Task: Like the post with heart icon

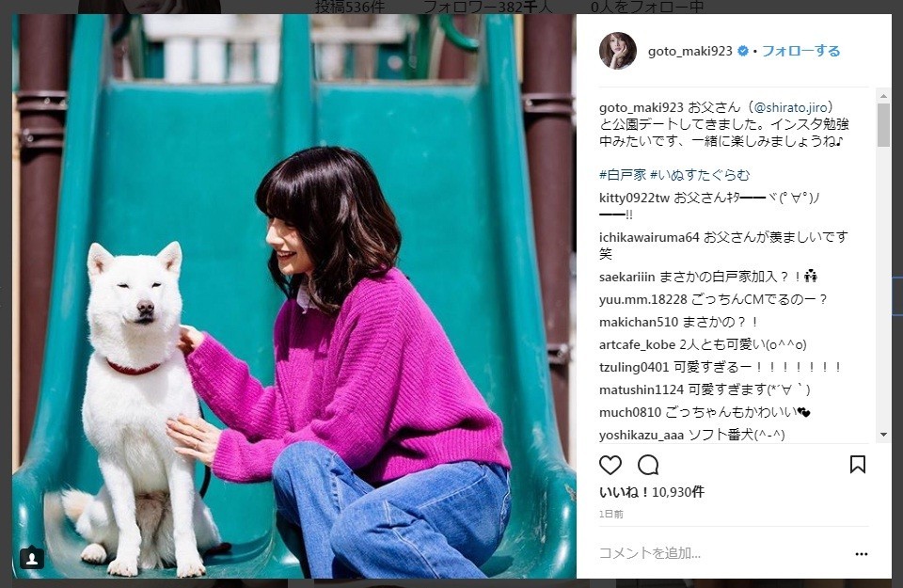Action: click(x=610, y=465)
